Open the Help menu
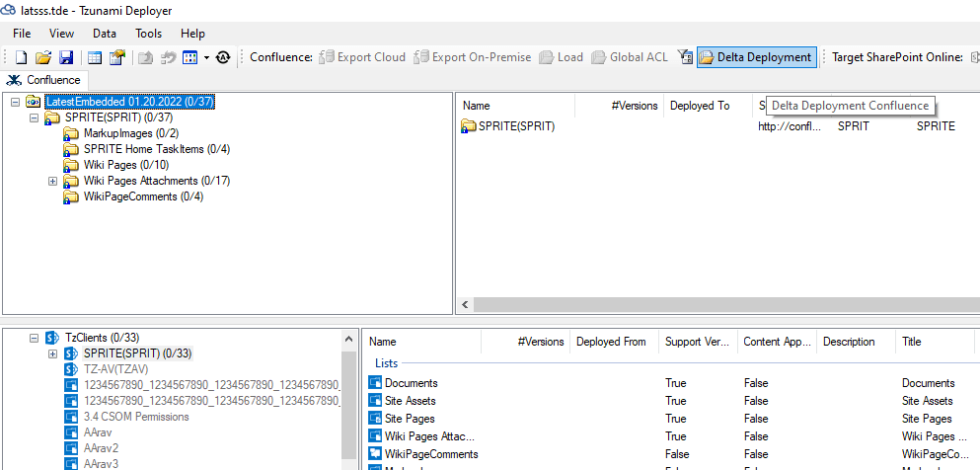The image size is (980, 470). (192, 34)
